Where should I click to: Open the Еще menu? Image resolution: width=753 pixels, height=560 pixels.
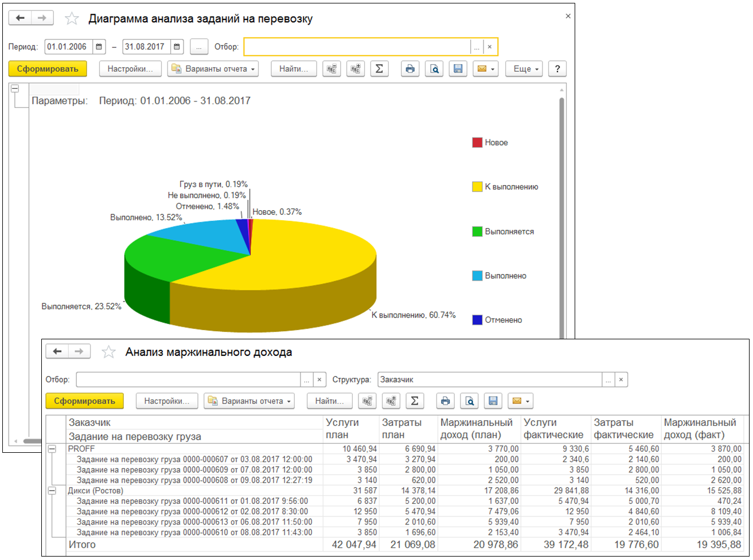tap(526, 69)
